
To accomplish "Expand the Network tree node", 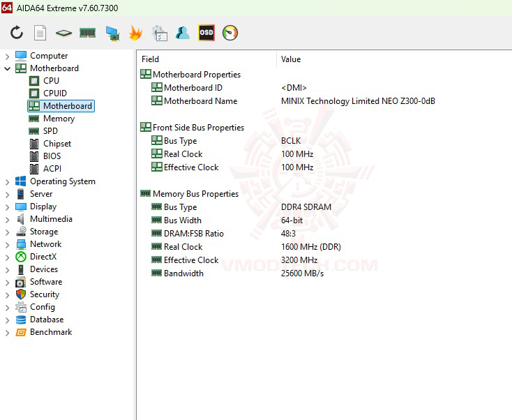I will point(7,245).
